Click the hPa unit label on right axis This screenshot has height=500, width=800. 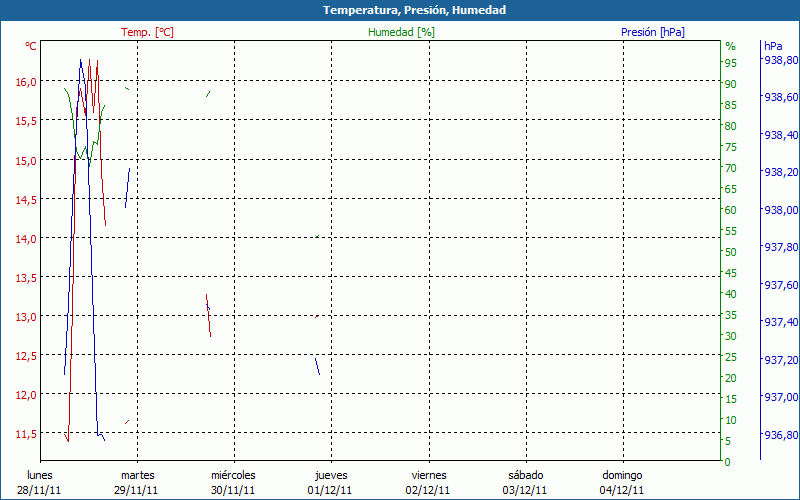772,46
